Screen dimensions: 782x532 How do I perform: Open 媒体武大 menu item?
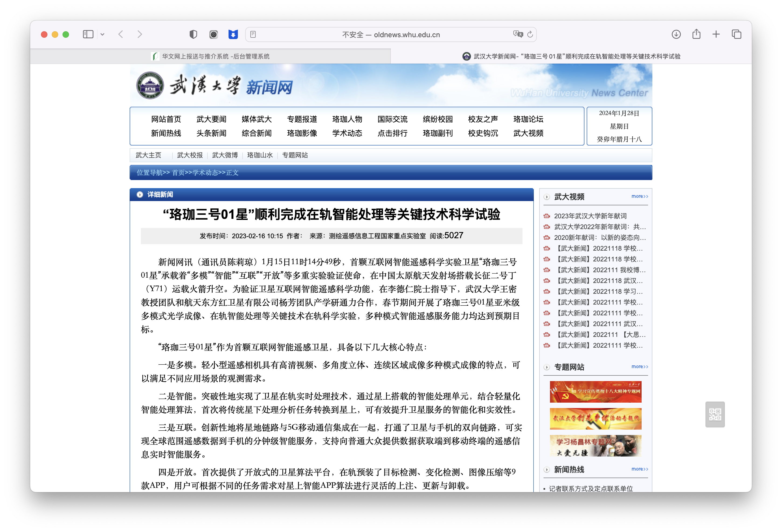pyautogui.click(x=257, y=119)
